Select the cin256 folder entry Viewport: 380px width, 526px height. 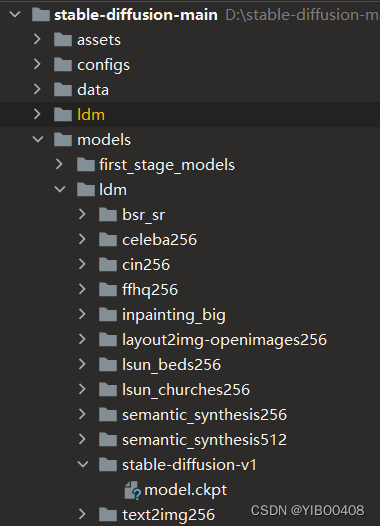pos(146,265)
